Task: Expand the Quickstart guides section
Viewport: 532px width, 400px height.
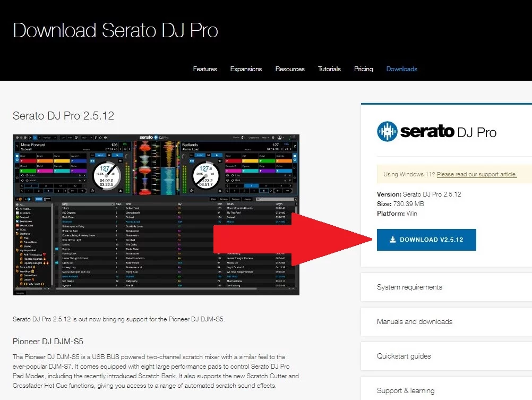Action: [x=446, y=356]
